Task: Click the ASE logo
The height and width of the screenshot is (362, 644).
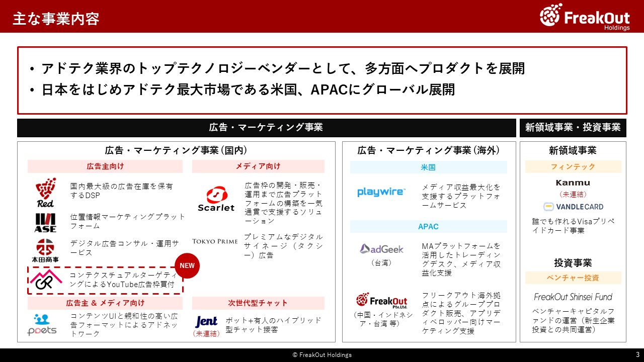Action: [x=46, y=223]
